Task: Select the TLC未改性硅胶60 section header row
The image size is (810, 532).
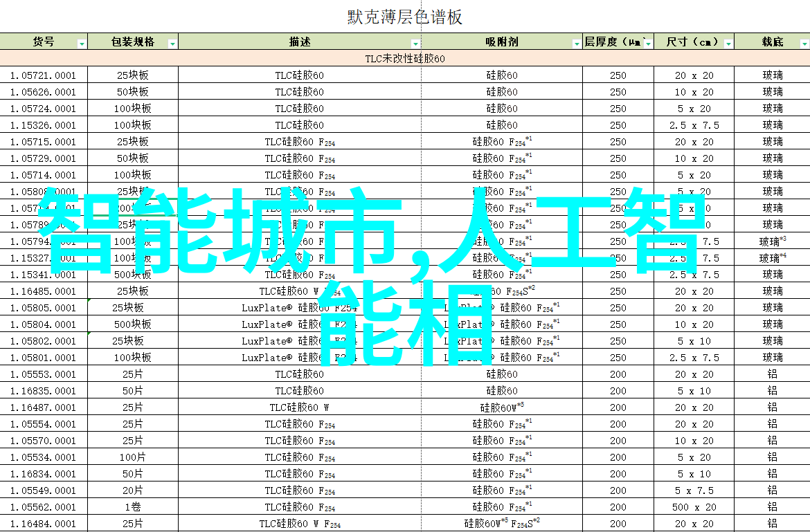Action: (x=405, y=59)
